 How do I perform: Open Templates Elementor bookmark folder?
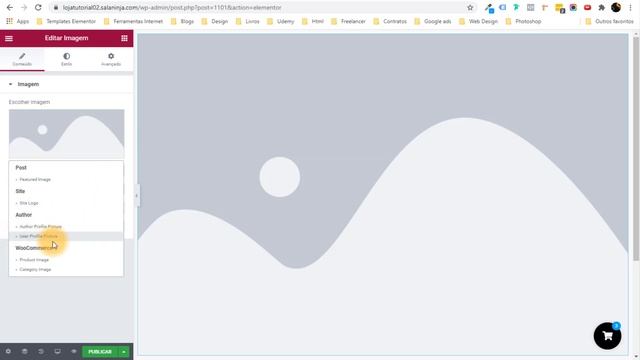[x=66, y=21]
